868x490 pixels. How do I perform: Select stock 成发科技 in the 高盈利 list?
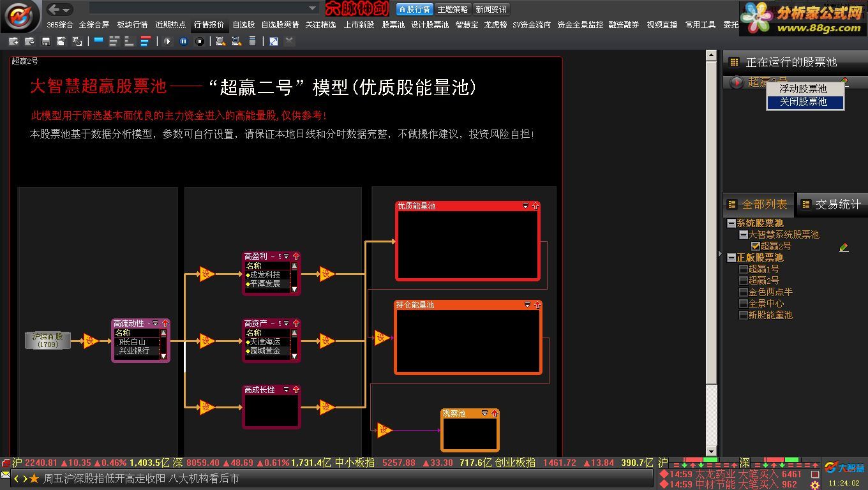click(x=265, y=275)
